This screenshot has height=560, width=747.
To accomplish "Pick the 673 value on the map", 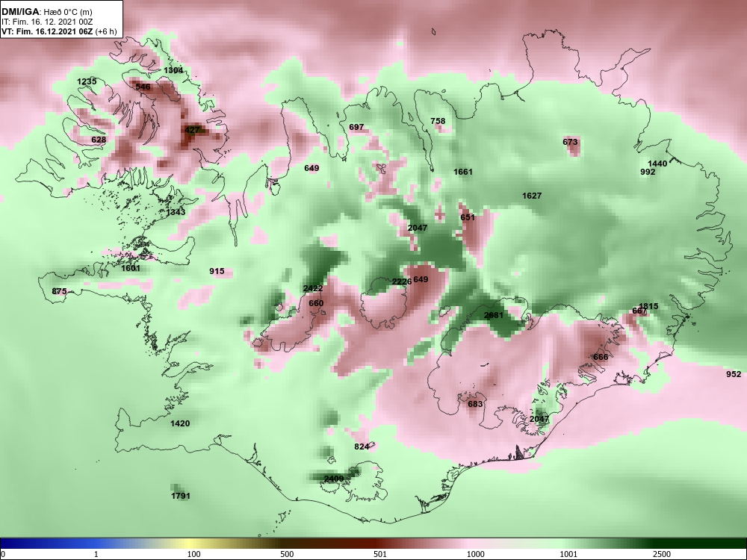I will 570,142.
